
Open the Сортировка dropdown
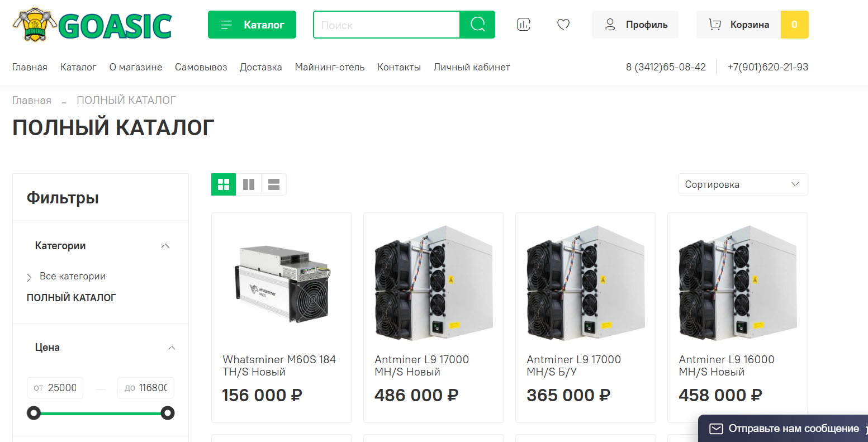(743, 184)
